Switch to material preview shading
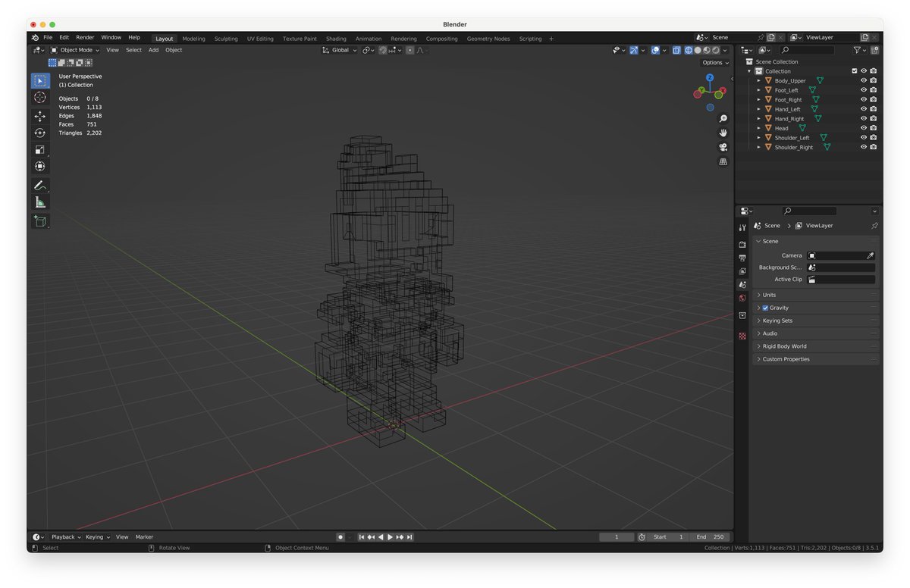This screenshot has height=588, width=910. (x=706, y=50)
